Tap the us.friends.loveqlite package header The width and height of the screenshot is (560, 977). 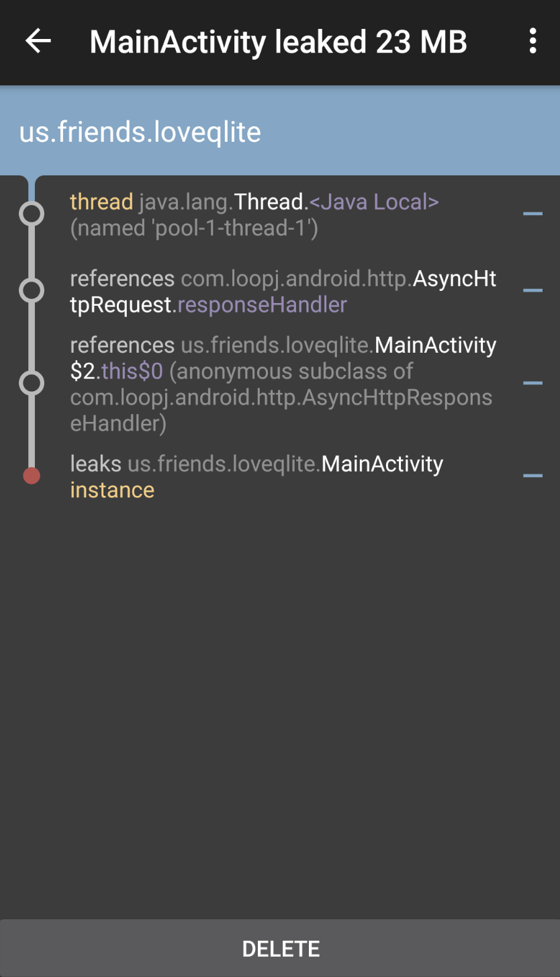(140, 132)
